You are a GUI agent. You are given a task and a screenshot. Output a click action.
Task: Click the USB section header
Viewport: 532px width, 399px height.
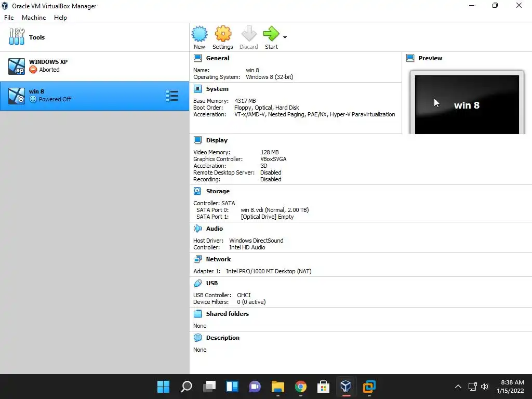click(212, 283)
